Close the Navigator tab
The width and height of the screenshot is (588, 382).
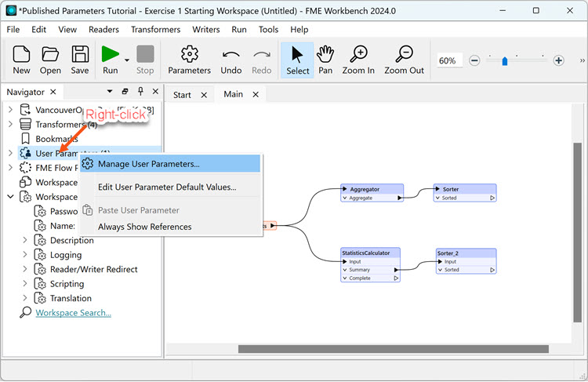tap(53, 92)
